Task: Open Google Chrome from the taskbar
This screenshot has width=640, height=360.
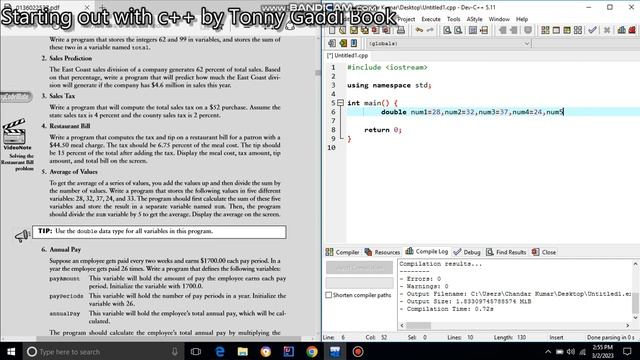Action: pyautogui.click(x=312, y=351)
